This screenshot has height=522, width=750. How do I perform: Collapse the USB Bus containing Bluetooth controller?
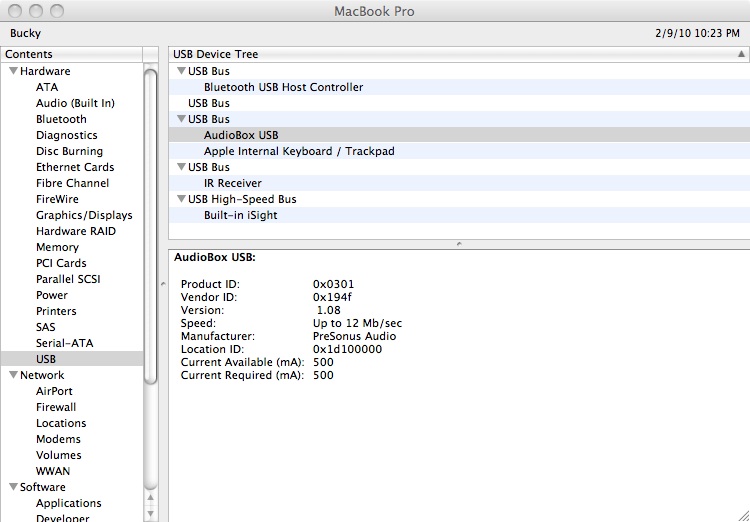point(181,71)
